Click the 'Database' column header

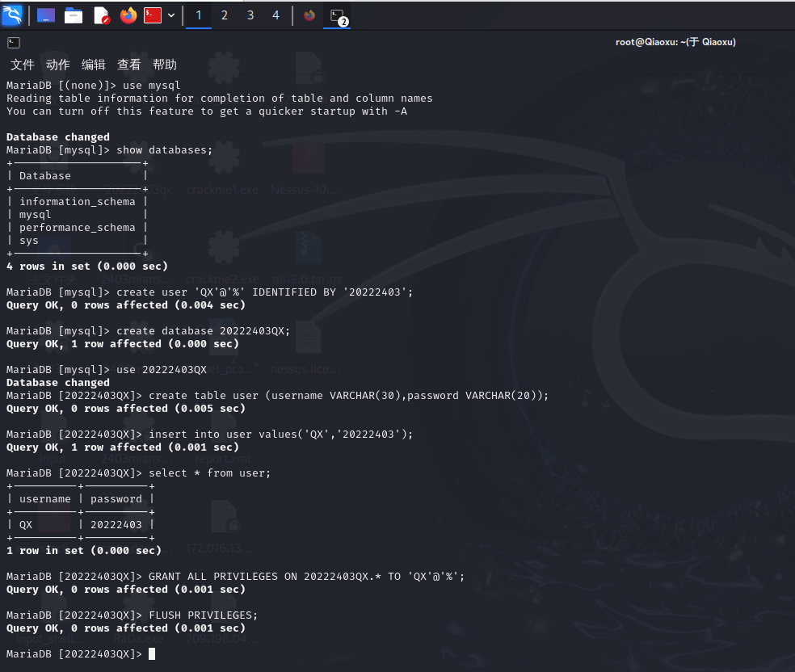coord(45,176)
